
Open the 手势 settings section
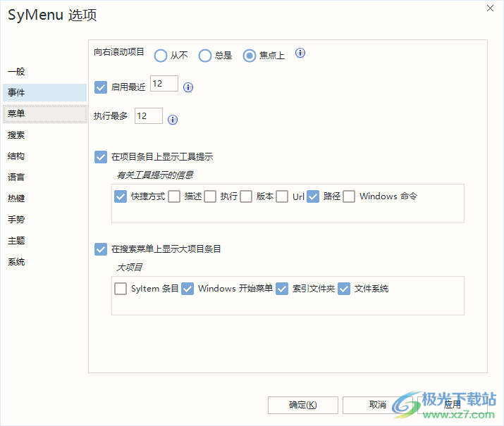pos(44,220)
